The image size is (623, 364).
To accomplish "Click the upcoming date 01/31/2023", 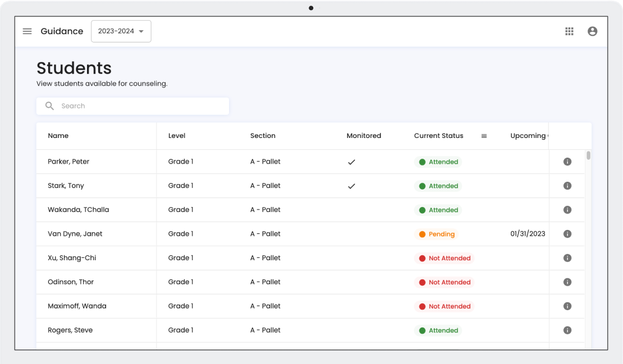I will 528,234.
